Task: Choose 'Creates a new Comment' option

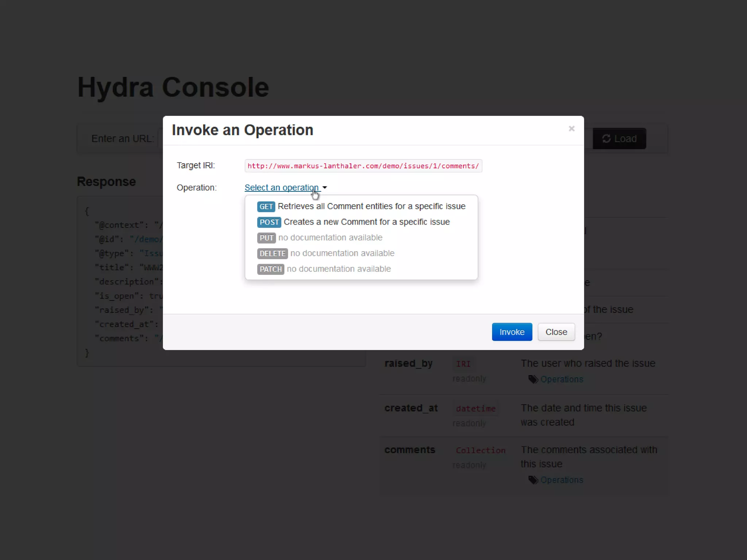Action: [x=367, y=222]
